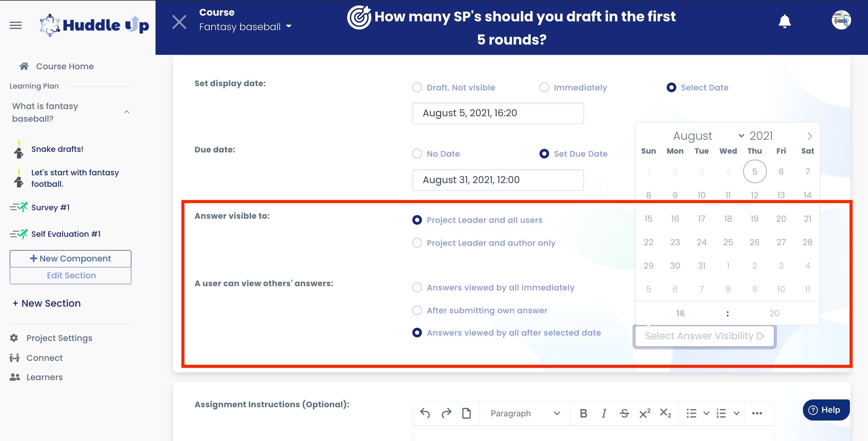Click the New Component button
Image resolution: width=868 pixels, height=441 pixels.
point(71,258)
